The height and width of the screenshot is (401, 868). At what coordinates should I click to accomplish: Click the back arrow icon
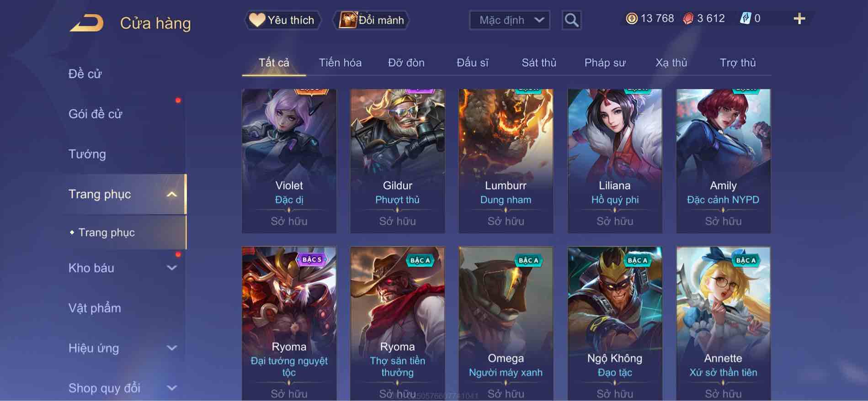point(87,22)
